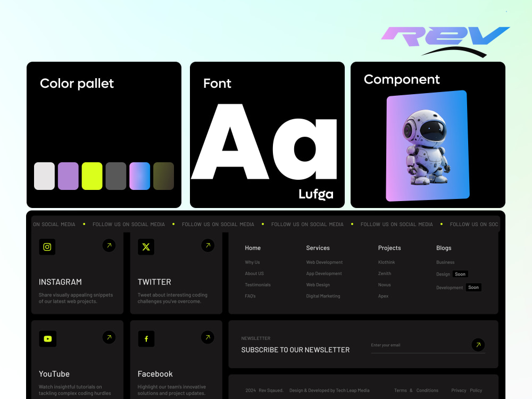The width and height of the screenshot is (532, 399).
Task: Open the FAQ's link
Action: [x=251, y=296]
